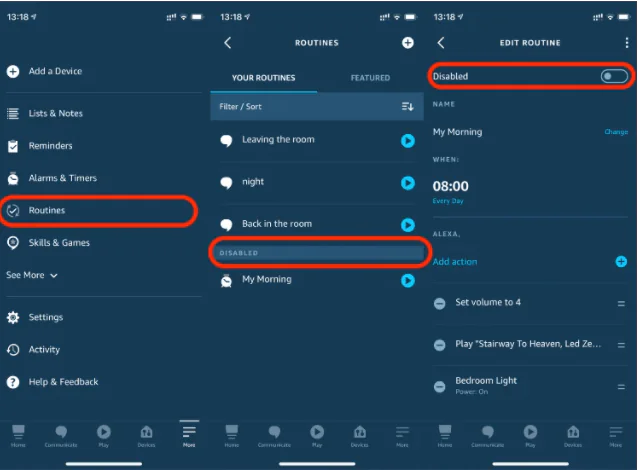This screenshot has width=638, height=470.
Task: Tap the Every Day schedule link
Action: click(448, 201)
